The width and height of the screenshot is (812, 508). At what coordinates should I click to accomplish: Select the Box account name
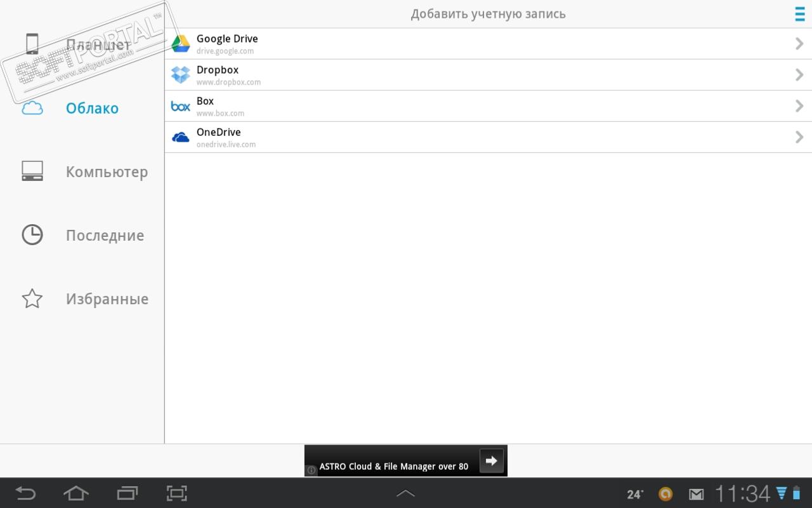click(x=205, y=101)
